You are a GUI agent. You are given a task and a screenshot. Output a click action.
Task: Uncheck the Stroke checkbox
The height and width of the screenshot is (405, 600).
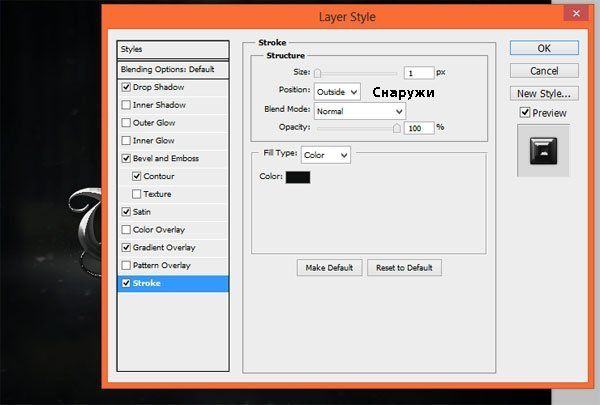pos(126,283)
